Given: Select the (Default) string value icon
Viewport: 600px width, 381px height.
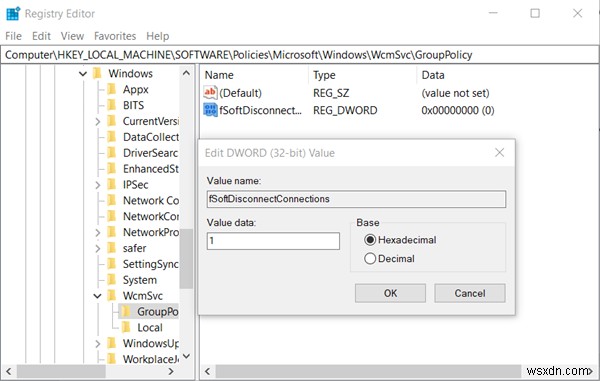Looking at the screenshot, I should pos(210,93).
